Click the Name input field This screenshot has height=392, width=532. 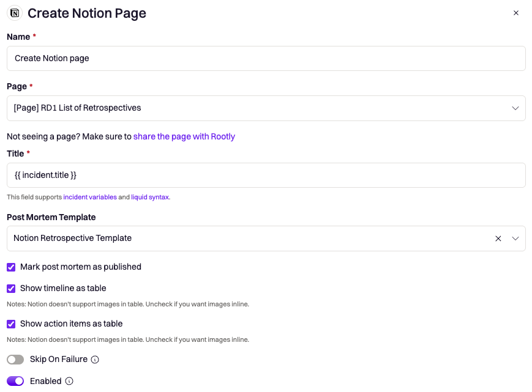(266, 58)
